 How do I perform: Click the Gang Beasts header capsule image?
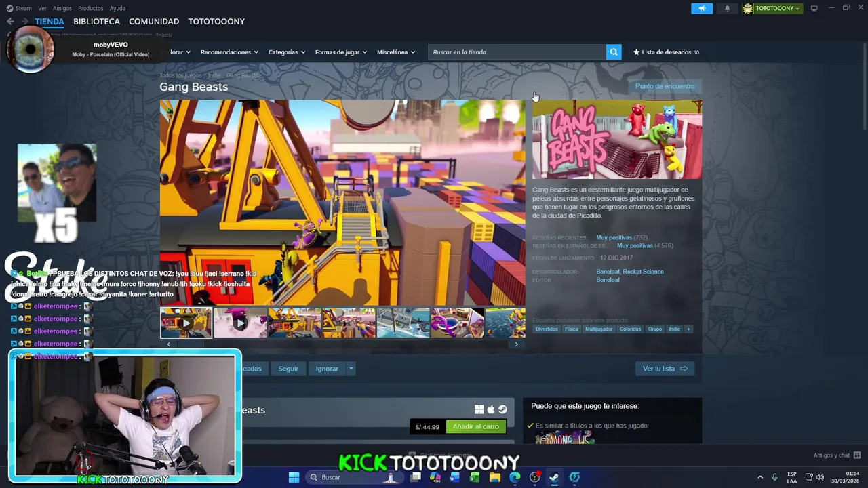coord(617,140)
